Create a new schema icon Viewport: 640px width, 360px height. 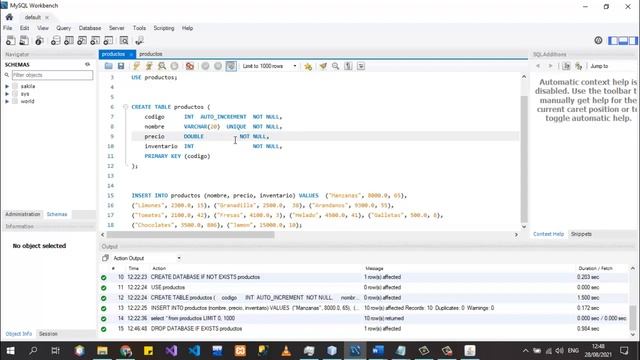click(56, 40)
